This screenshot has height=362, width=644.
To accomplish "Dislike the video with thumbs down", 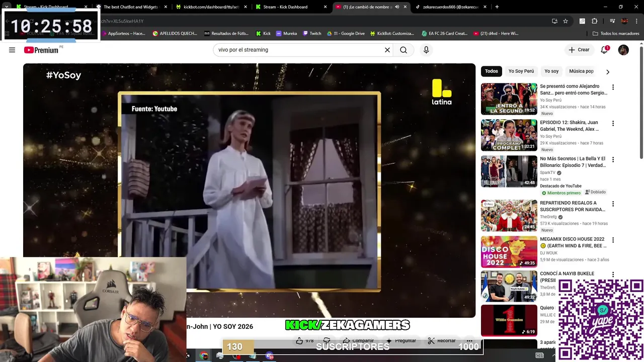I will pyautogui.click(x=327, y=341).
